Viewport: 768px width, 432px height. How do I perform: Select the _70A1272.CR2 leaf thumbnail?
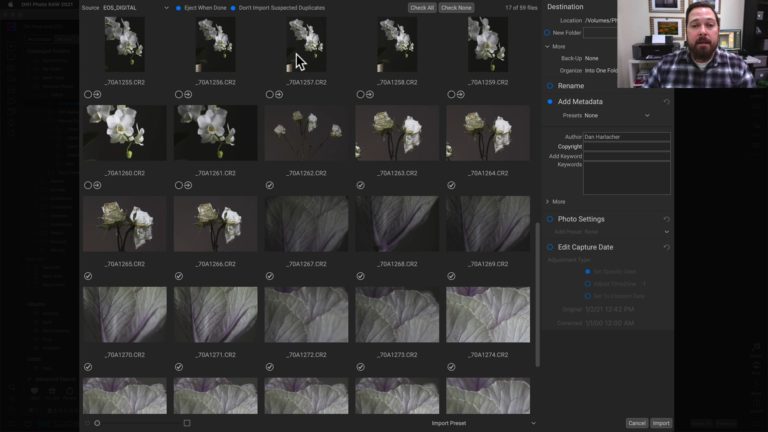[x=307, y=314]
